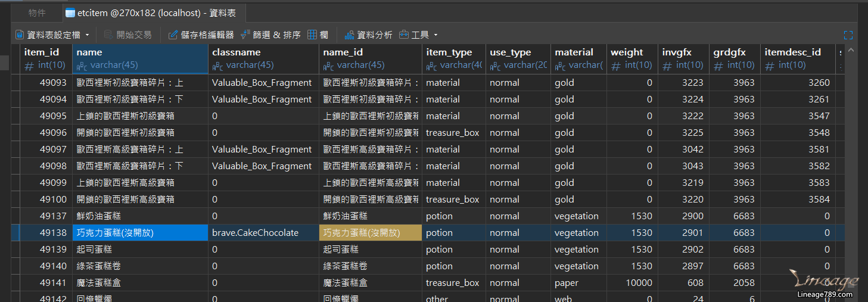Open 資料分析 data analysis chart icon
Viewport: 868px width, 302px height.
(349, 35)
